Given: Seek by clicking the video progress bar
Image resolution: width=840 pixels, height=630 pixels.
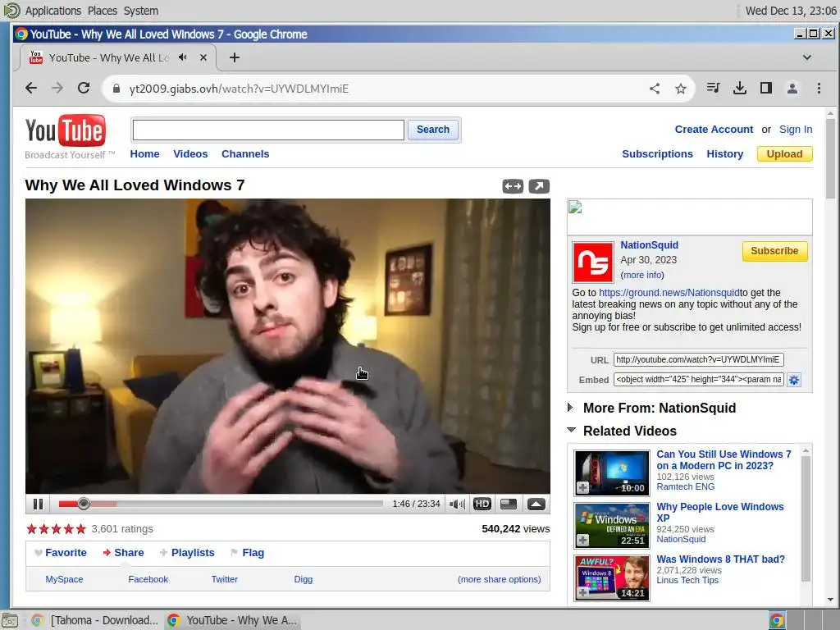Looking at the screenshot, I should pyautogui.click(x=221, y=504).
